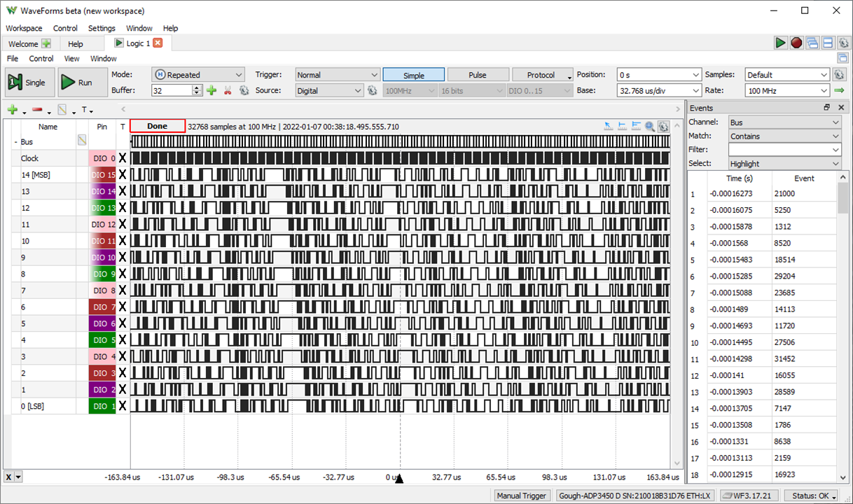Click the gear icon beside Samples dropdown
853x504 pixels.
(840, 75)
